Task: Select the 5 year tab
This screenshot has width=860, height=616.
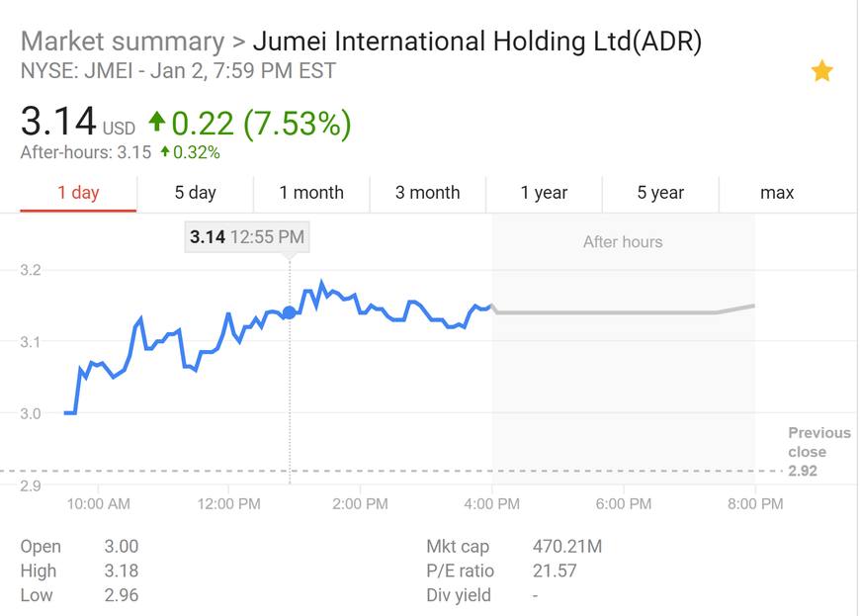Action: coord(660,193)
